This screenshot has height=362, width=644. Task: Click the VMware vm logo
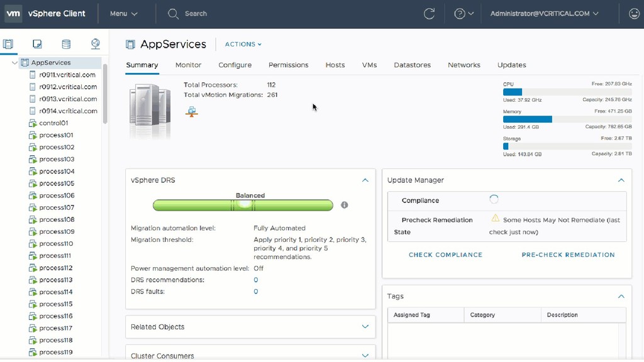13,14
